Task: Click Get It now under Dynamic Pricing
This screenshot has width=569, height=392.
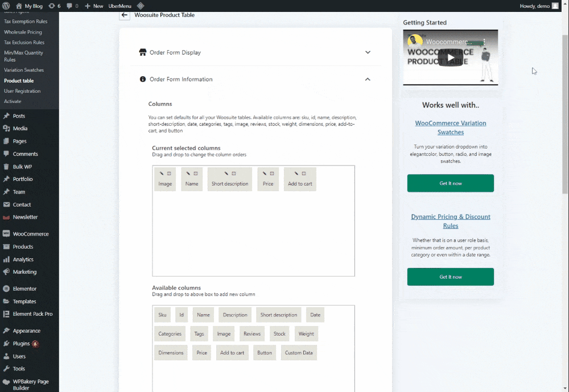Action: [450, 277]
